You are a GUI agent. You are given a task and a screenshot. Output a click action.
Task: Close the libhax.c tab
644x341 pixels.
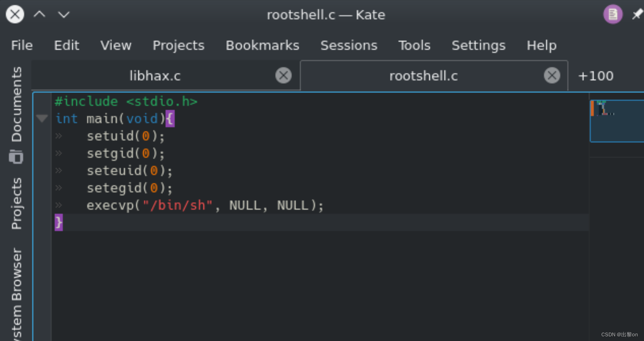click(x=284, y=75)
